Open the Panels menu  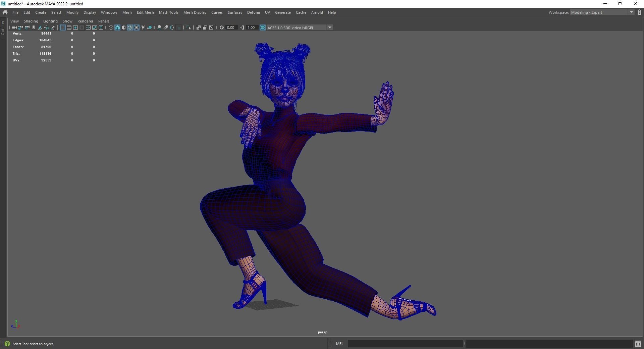104,21
